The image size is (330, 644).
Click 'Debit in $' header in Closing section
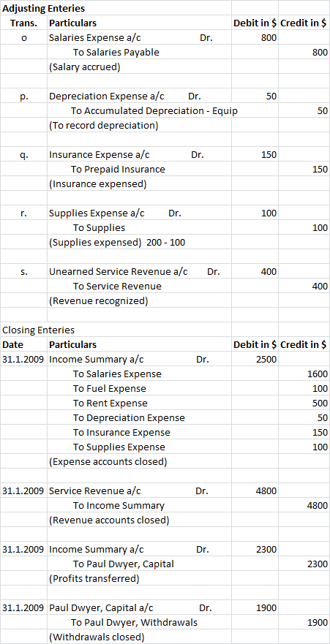[255, 344]
